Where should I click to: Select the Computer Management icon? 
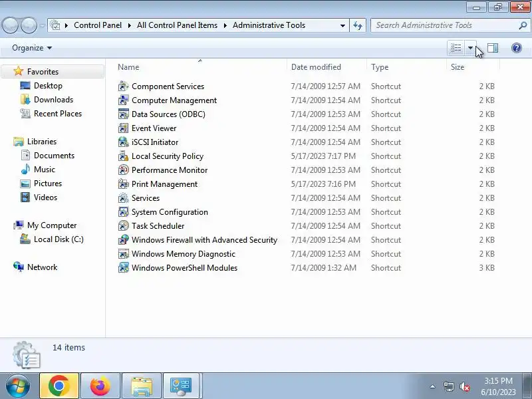click(x=123, y=100)
